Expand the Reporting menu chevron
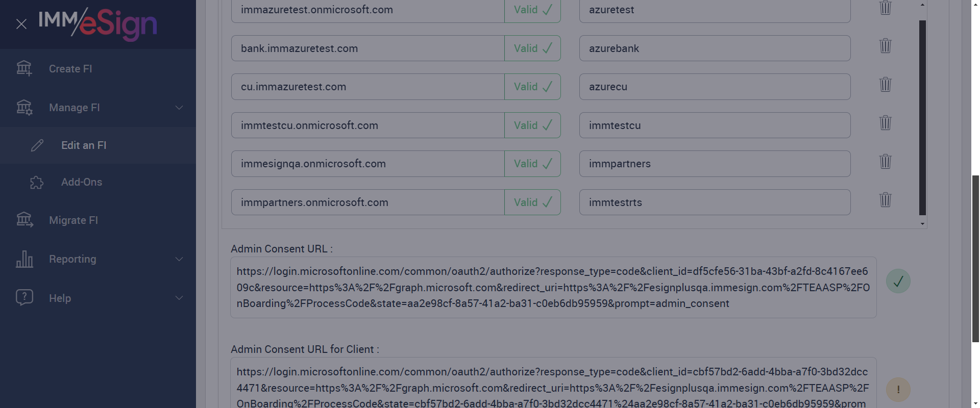The height and width of the screenshot is (408, 980). tap(179, 259)
